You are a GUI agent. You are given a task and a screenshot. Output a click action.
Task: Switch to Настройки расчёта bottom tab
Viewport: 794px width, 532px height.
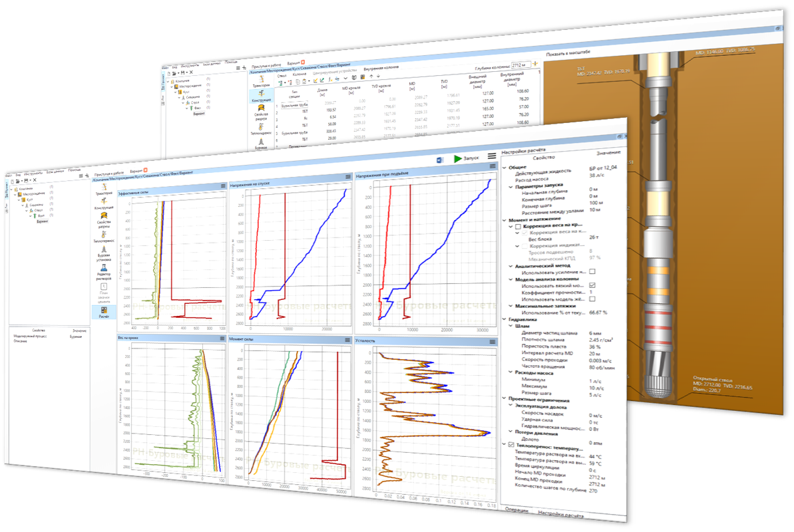click(560, 514)
